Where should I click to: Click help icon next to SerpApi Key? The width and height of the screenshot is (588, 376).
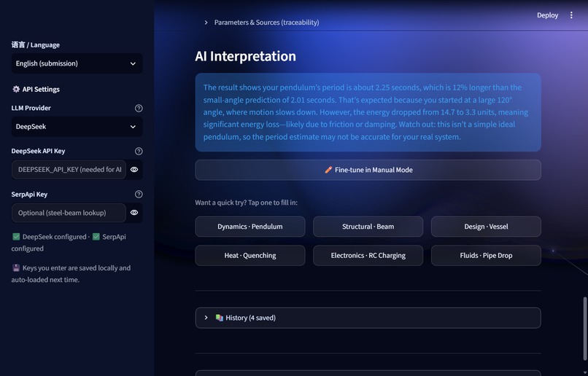[x=139, y=195]
